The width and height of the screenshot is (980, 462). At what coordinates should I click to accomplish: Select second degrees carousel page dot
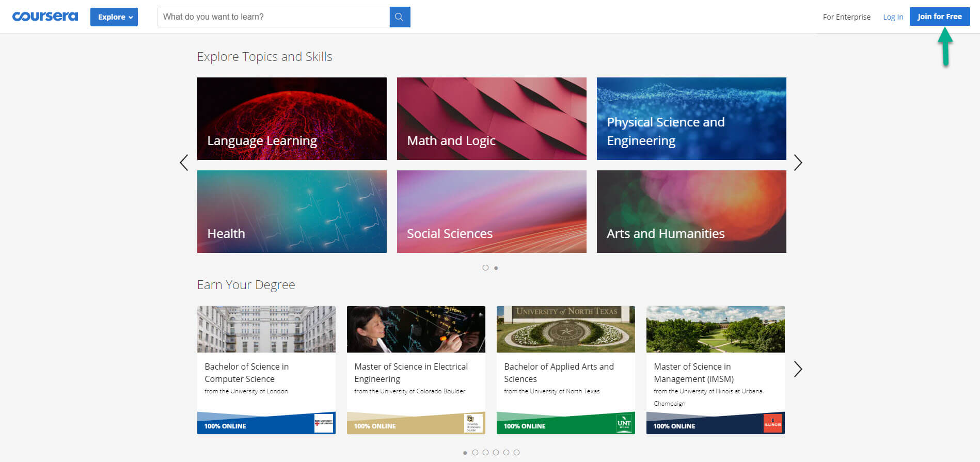click(x=475, y=453)
